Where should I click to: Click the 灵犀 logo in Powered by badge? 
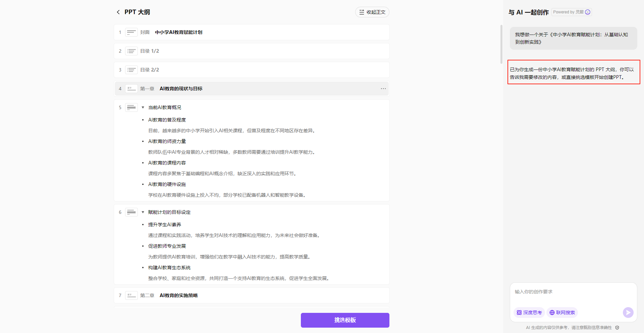coord(587,12)
